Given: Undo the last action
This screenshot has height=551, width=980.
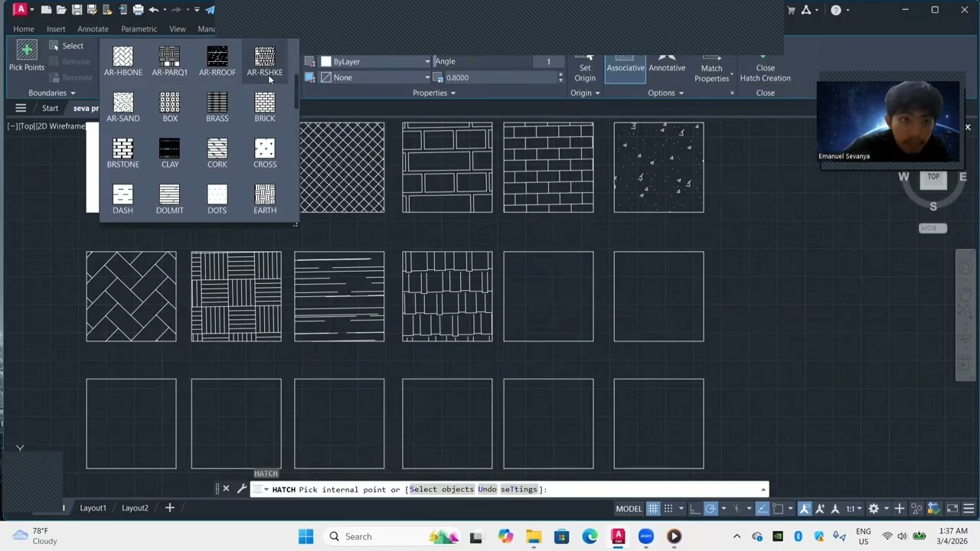Looking at the screenshot, I should coord(153,10).
